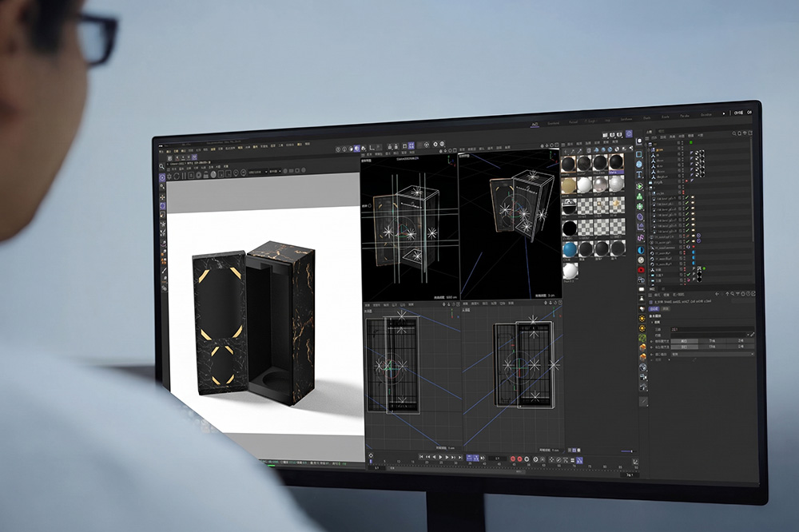Select the gold sphere material swatch

pyautogui.click(x=569, y=185)
